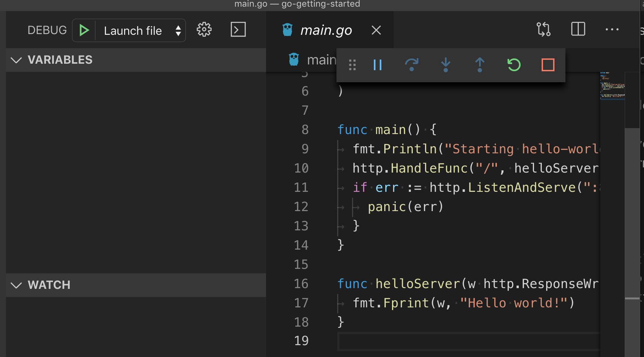The height and width of the screenshot is (357, 644).
Task: Split the editor into two panes
Action: (x=578, y=29)
